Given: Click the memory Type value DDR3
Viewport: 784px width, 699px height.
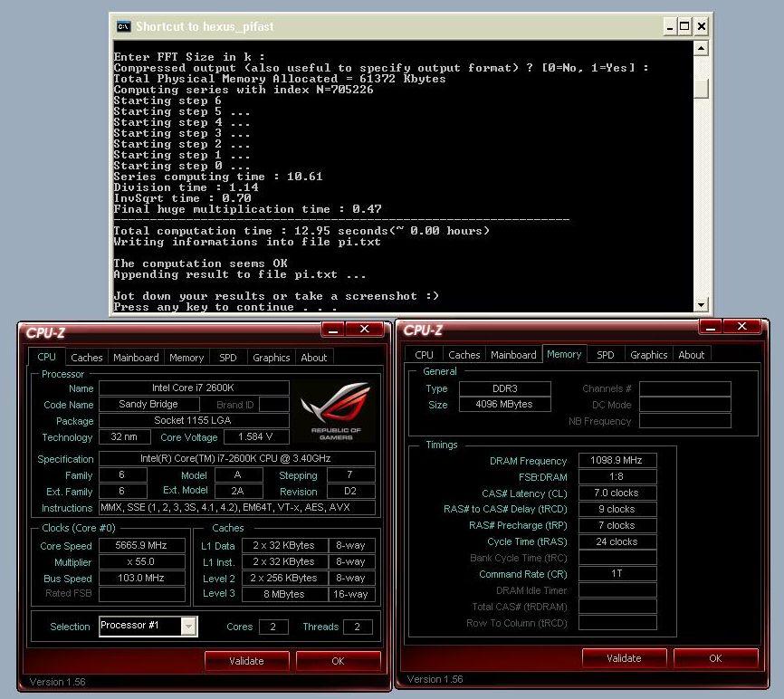Looking at the screenshot, I should coord(505,388).
